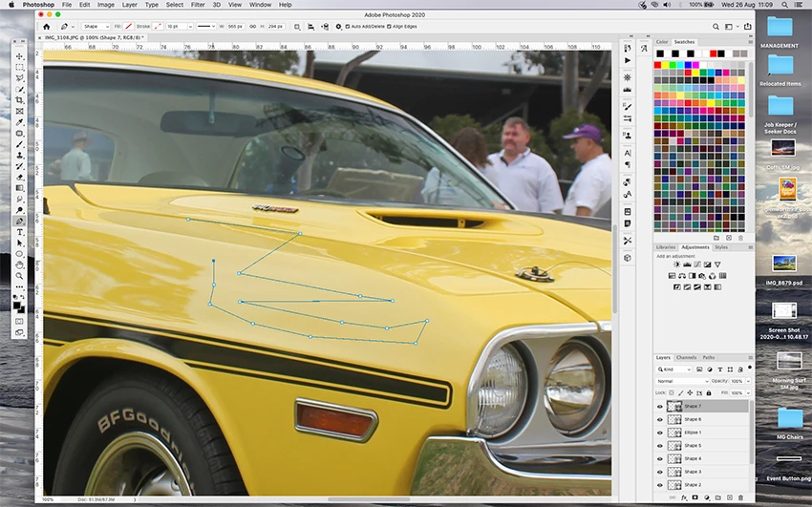The height and width of the screenshot is (507, 812).
Task: Click the search icon in options bar
Action: click(x=716, y=27)
